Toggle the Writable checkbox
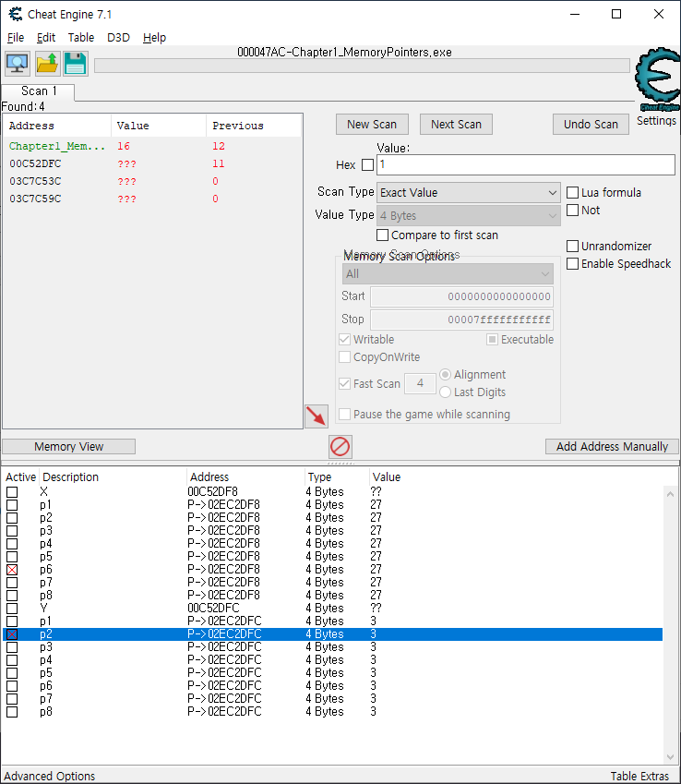 click(344, 340)
